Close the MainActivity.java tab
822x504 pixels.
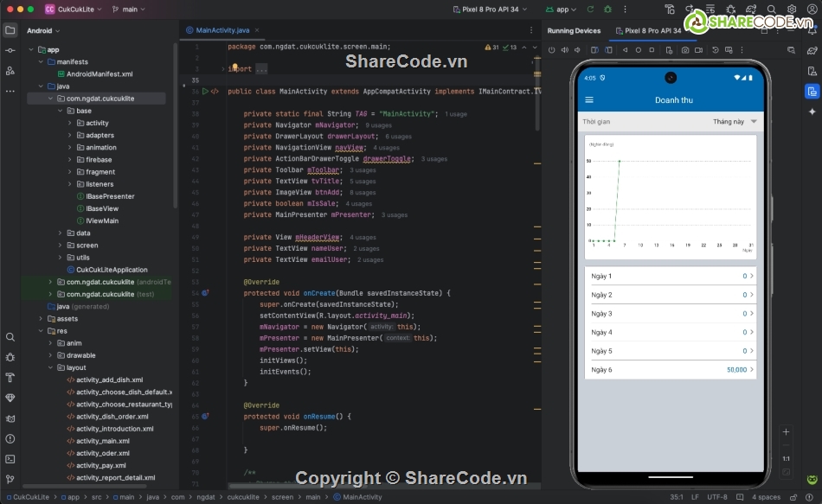[x=257, y=30]
